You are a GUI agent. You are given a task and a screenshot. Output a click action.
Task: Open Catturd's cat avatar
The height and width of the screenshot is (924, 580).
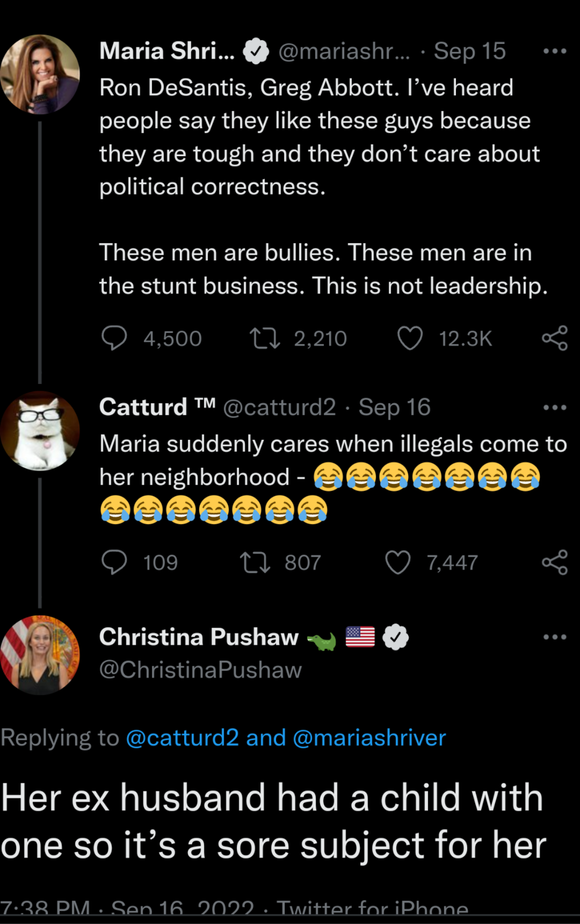[40, 431]
